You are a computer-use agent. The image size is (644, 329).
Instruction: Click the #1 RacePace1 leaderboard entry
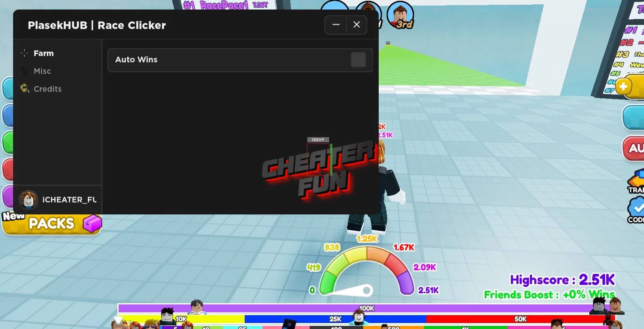click(x=225, y=5)
